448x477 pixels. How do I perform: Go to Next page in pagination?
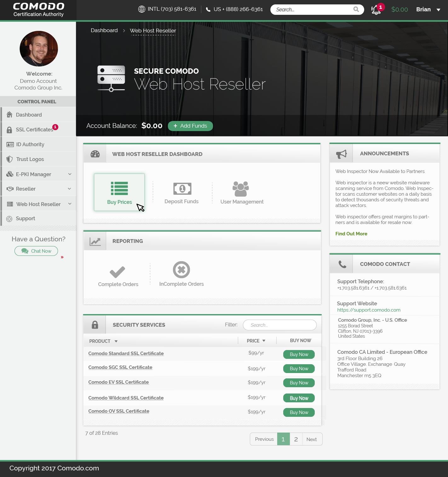point(312,439)
